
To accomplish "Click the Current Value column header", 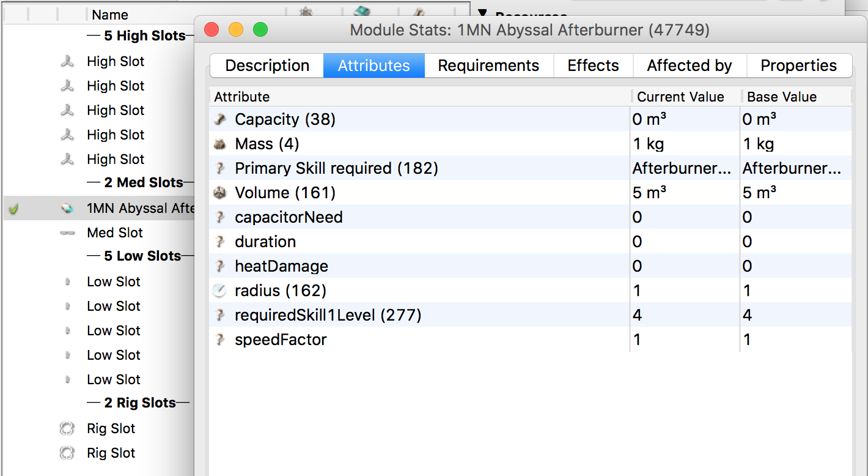I will coord(680,96).
